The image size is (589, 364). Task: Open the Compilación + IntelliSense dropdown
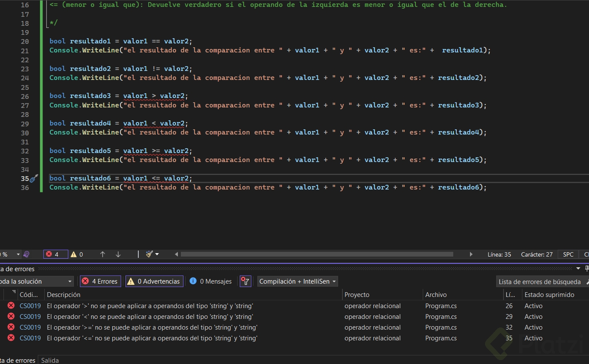(x=298, y=281)
